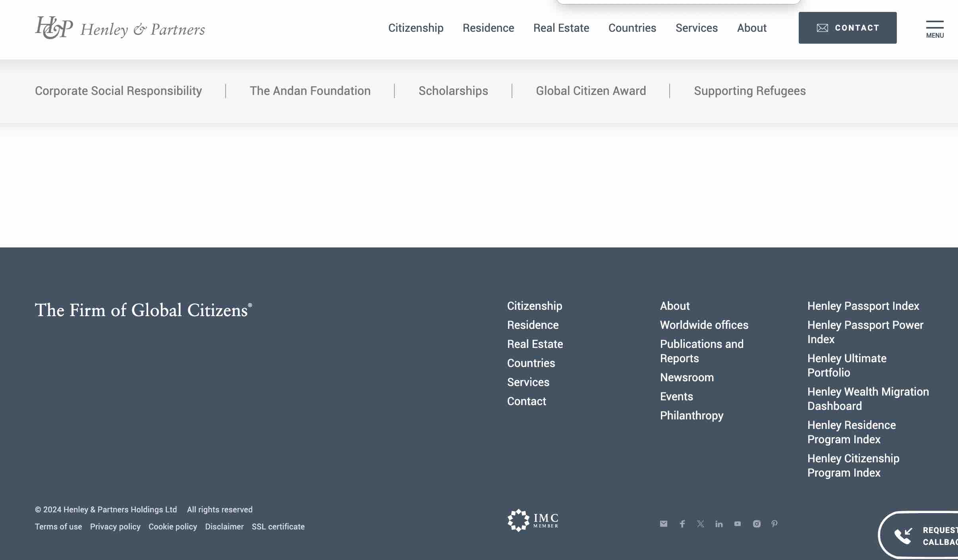Open the Henley Passport Index link
The image size is (958, 560).
863,306
